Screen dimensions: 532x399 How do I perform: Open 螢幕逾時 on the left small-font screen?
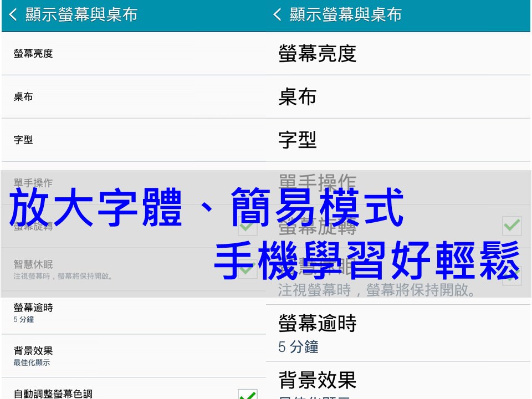tap(134, 313)
